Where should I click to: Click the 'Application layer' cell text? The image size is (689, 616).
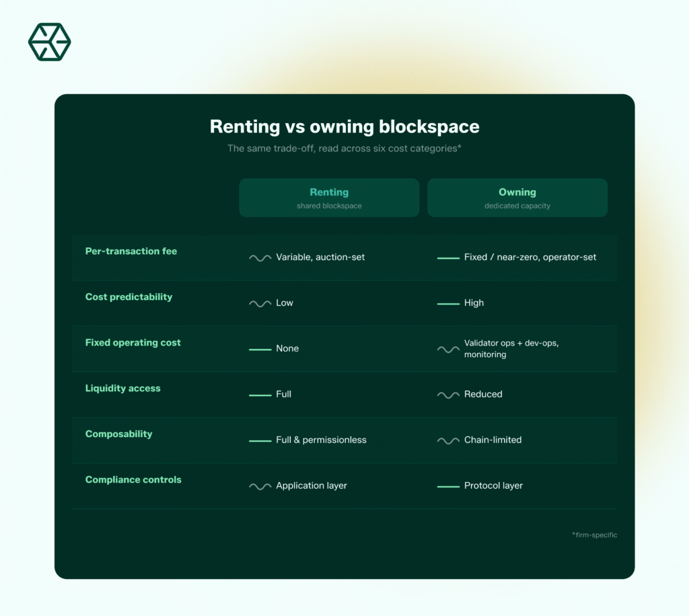[312, 485]
